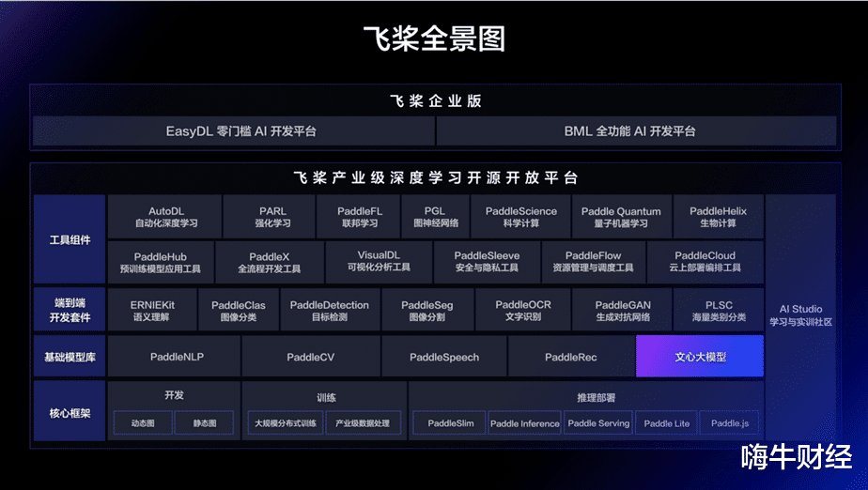Click the Paddle Quantum 量子机器学习 tile

tap(622, 217)
